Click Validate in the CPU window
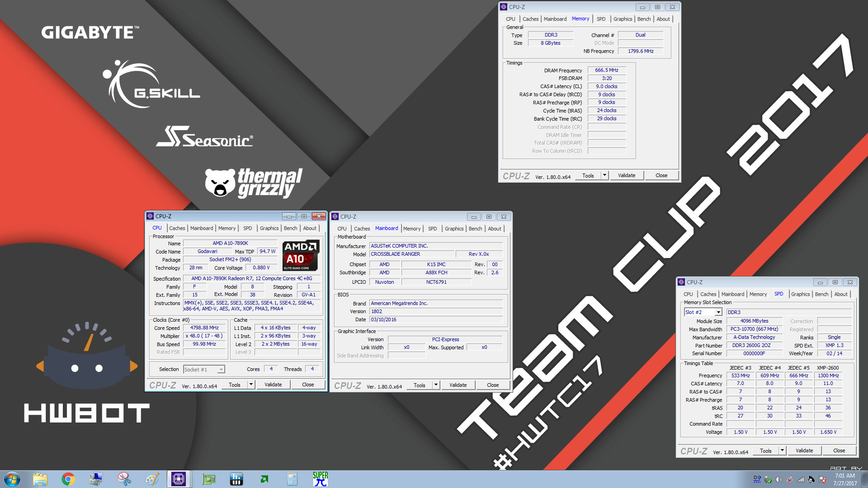 click(273, 385)
